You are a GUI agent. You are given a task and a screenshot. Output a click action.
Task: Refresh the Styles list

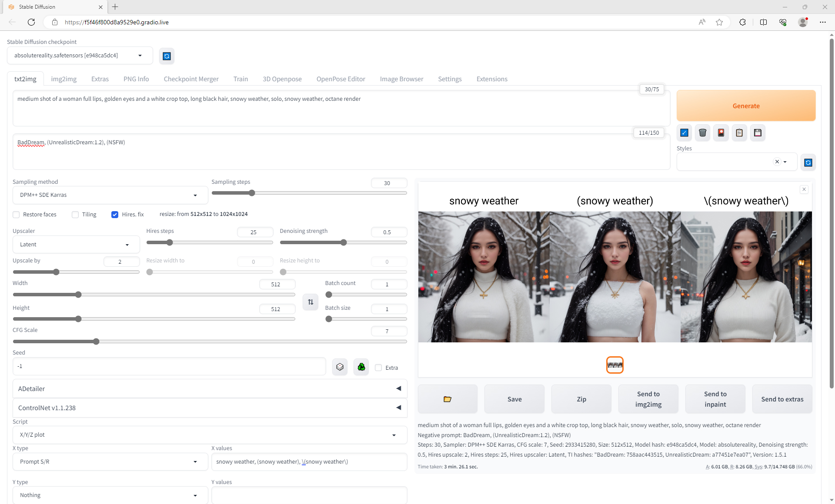pos(808,162)
